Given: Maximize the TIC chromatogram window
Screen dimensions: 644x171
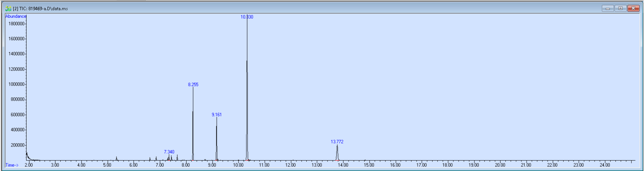Looking at the screenshot, I should (x=620, y=8).
